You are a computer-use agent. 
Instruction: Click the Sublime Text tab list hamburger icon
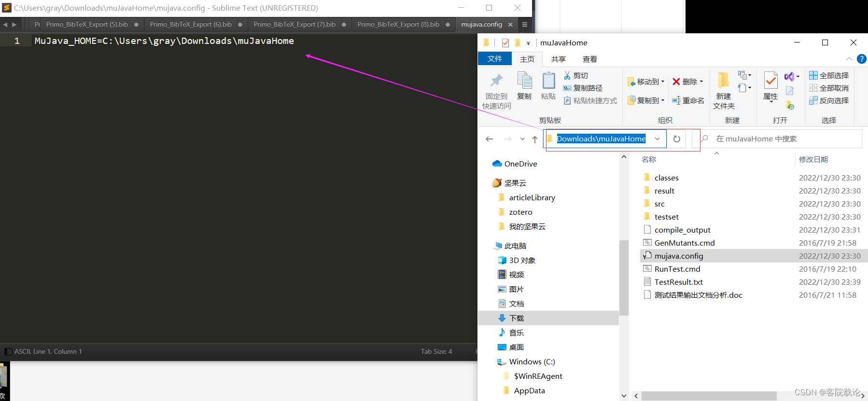pos(525,24)
